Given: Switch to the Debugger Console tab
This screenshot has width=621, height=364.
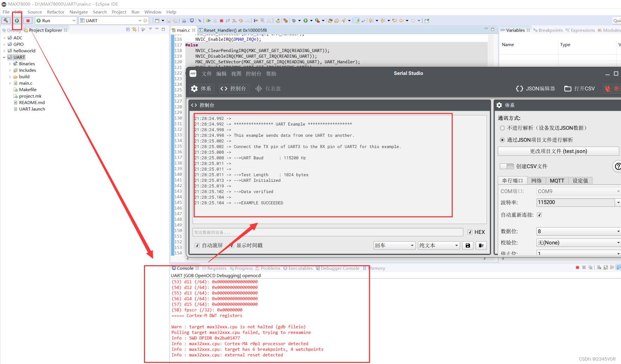Looking at the screenshot, I should point(338,268).
